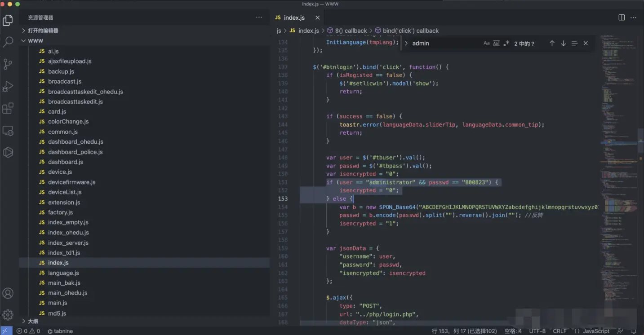Click the tabnine status bar item
644x335 pixels.
coord(60,331)
